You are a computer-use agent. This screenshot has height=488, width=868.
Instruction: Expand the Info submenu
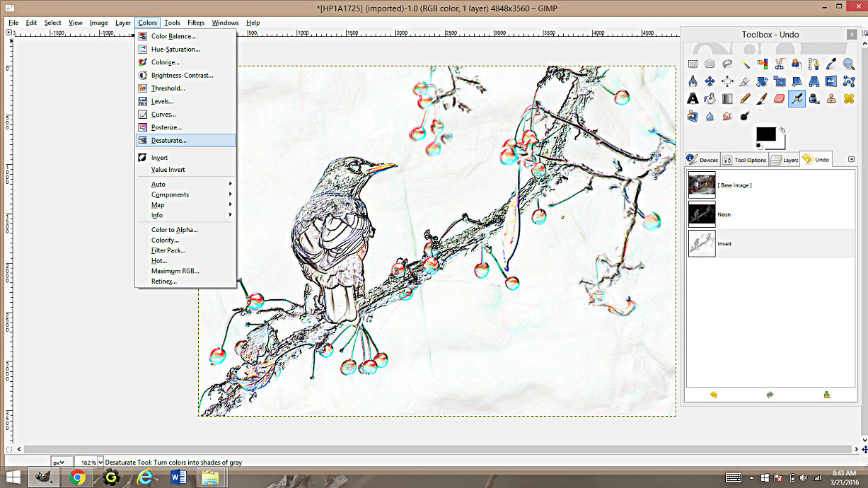185,215
